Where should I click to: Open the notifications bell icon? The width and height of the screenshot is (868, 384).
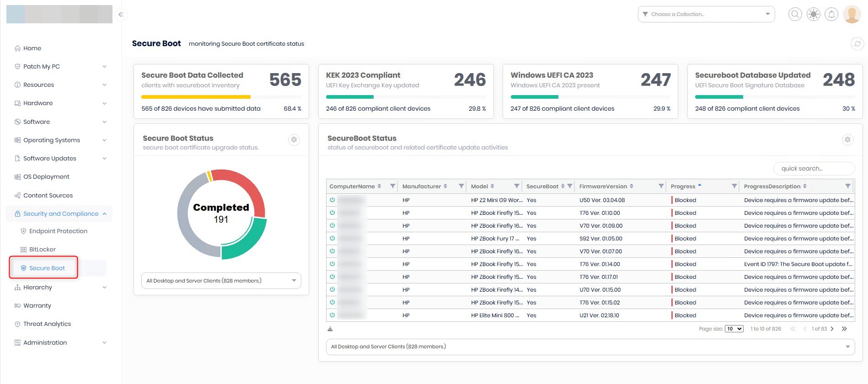831,14
